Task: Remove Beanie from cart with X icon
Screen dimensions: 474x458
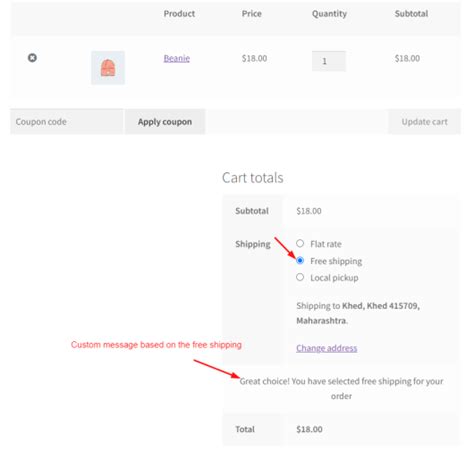Action: coord(32,58)
